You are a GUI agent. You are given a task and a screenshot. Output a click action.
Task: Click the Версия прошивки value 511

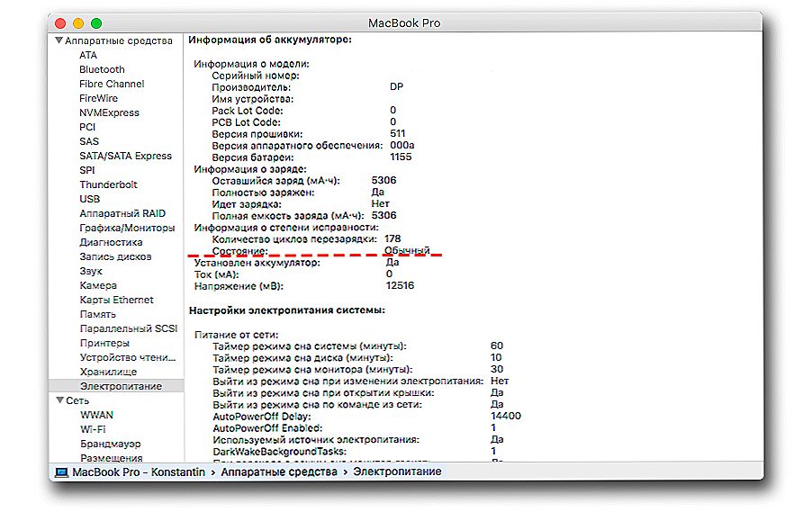coord(397,133)
